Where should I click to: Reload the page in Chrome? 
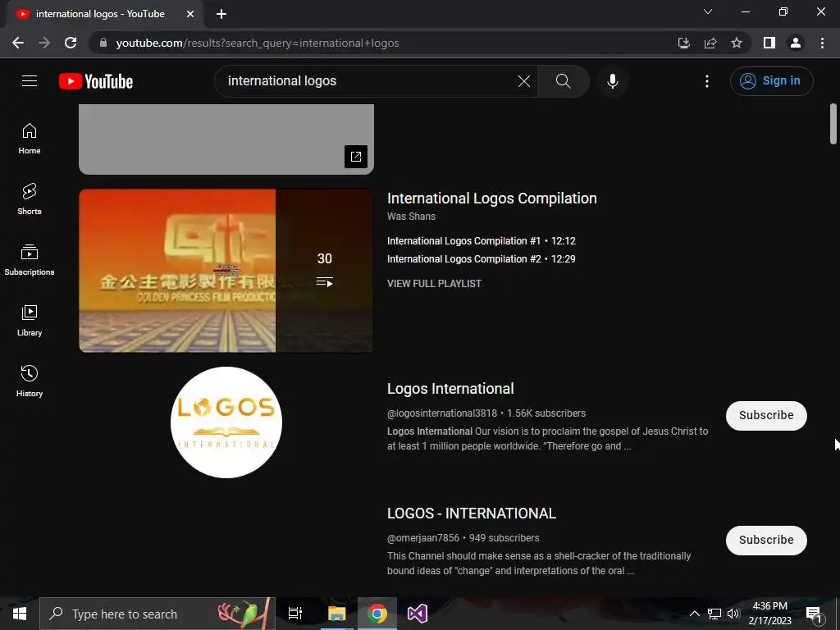click(x=71, y=43)
